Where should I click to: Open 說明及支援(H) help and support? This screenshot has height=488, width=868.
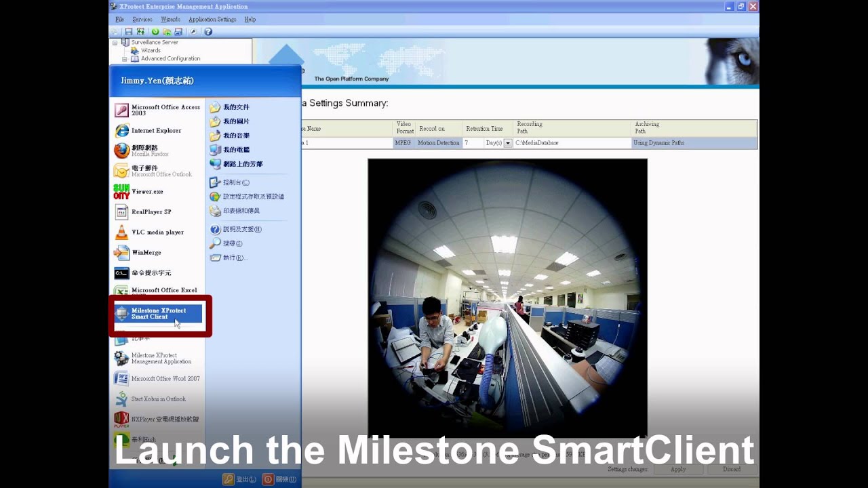point(235,229)
